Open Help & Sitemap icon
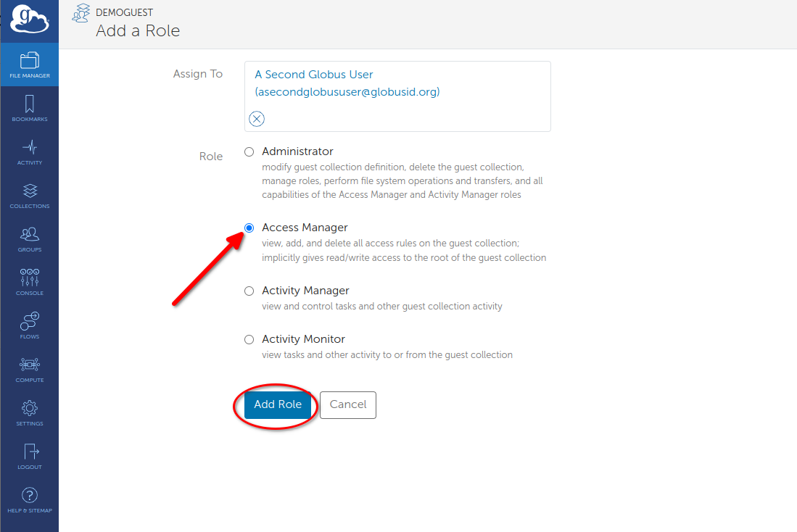 (x=30, y=499)
